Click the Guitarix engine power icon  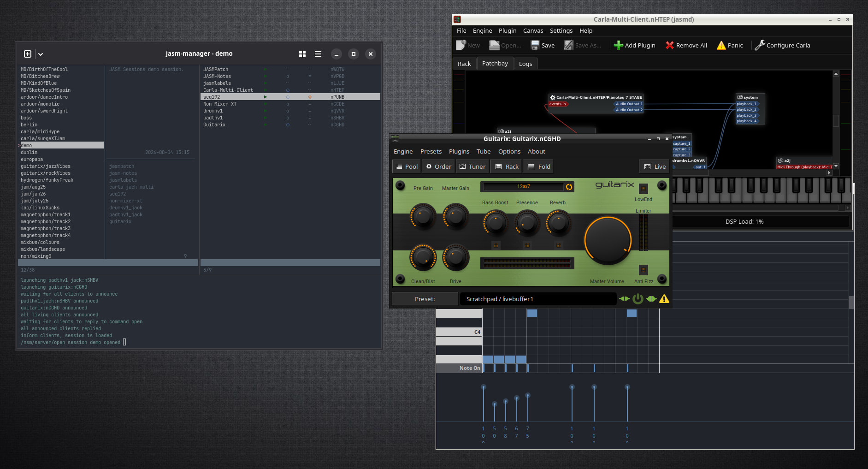point(638,299)
